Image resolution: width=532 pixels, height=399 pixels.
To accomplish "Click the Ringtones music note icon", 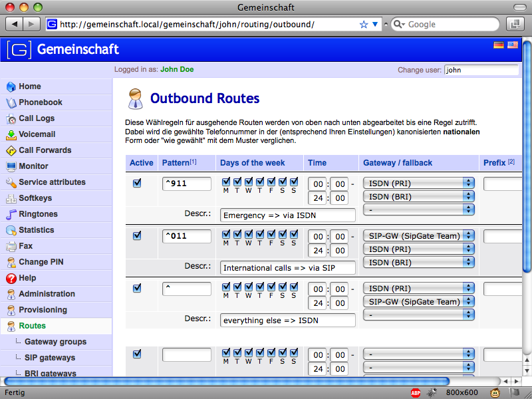I will pos(11,214).
